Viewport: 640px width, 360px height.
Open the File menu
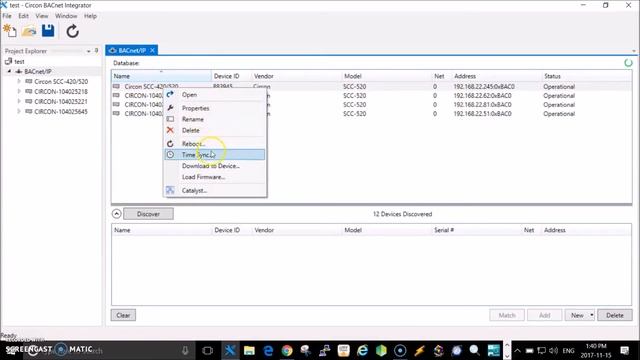tap(7, 16)
